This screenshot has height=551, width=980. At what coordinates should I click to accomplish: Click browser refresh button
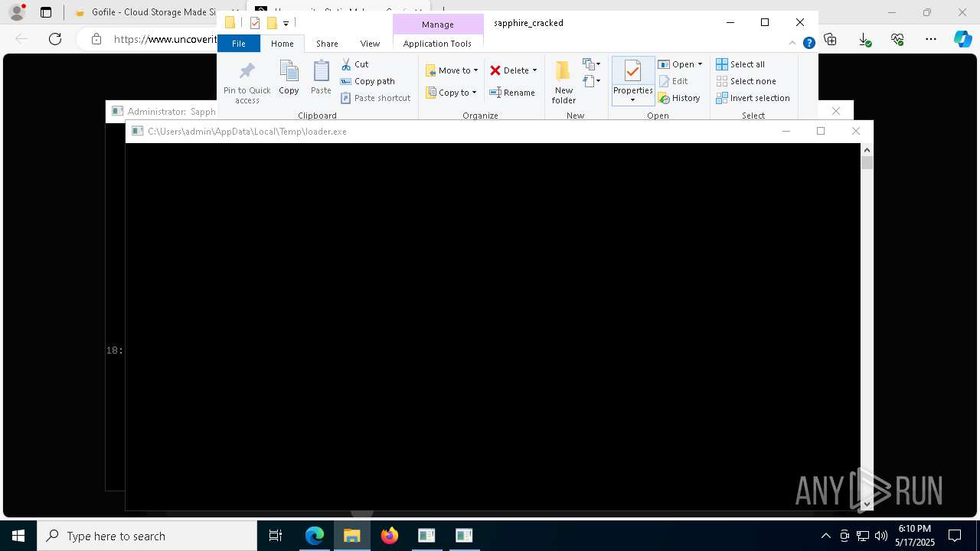click(x=55, y=39)
